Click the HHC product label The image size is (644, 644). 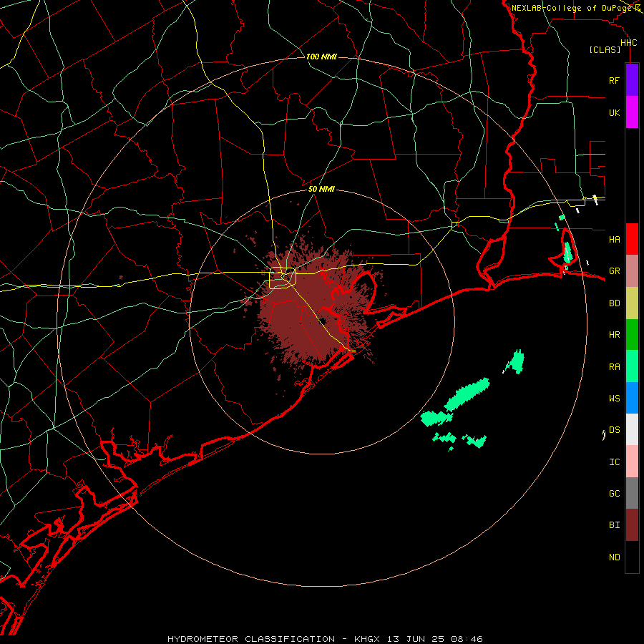[628, 43]
